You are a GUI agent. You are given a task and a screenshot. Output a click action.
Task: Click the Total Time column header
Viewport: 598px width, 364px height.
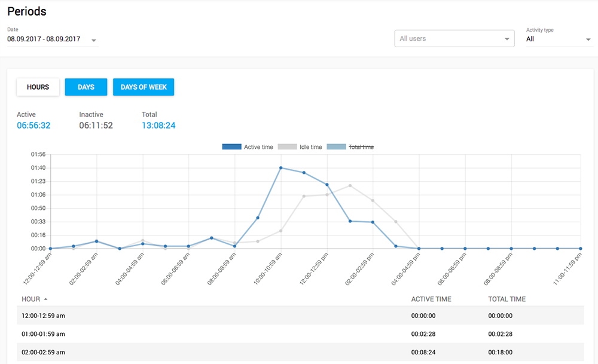[x=507, y=299]
